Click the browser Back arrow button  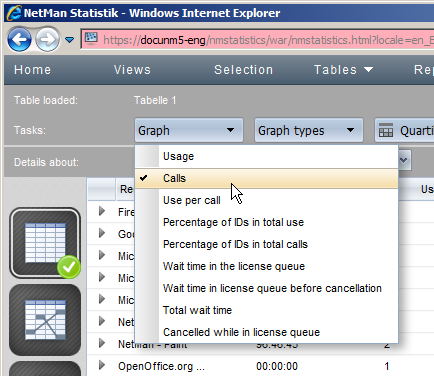click(19, 40)
